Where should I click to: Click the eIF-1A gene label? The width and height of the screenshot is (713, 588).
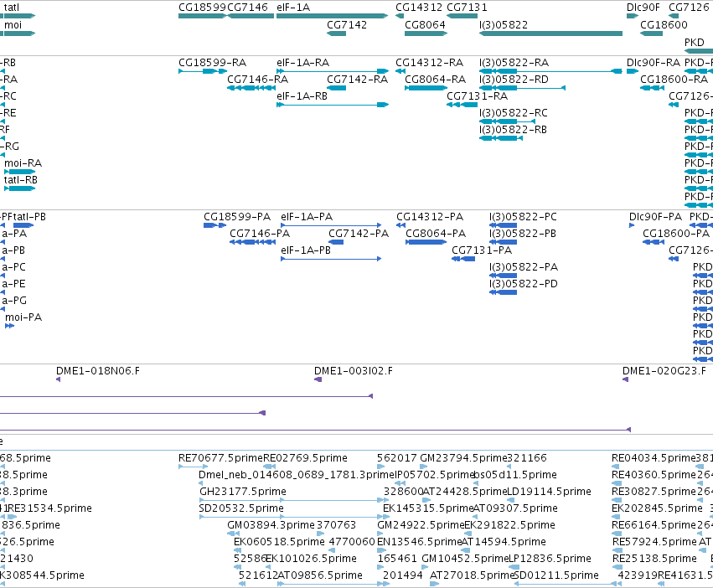(x=293, y=8)
